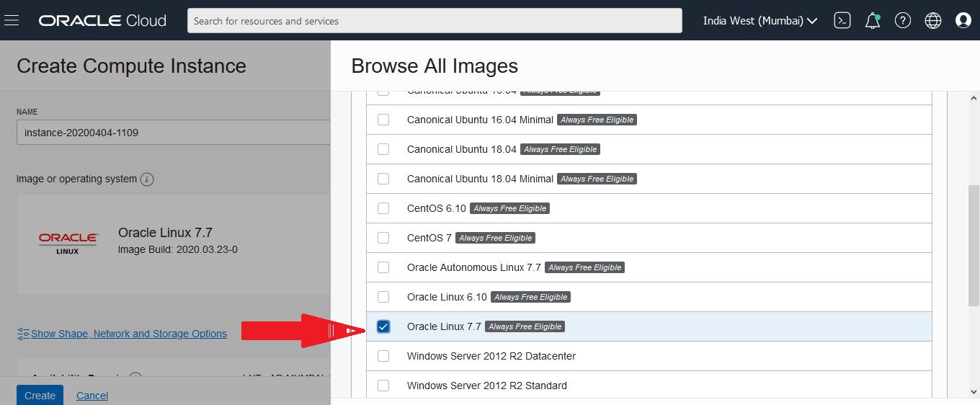Screen dimensions: 980x405
Task: Focus the Search for resources and services field
Action: click(x=435, y=21)
